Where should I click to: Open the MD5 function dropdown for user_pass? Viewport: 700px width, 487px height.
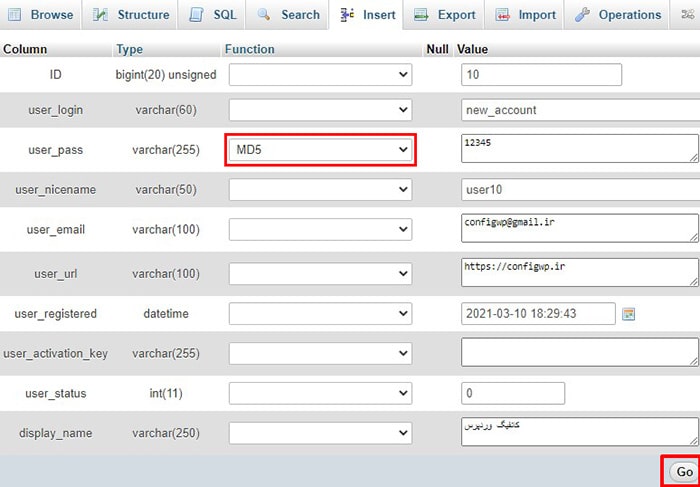click(x=320, y=150)
